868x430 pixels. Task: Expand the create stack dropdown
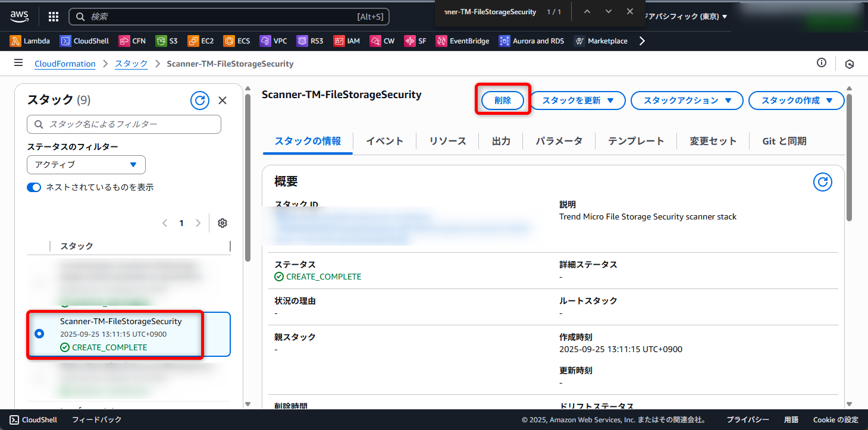click(x=797, y=101)
